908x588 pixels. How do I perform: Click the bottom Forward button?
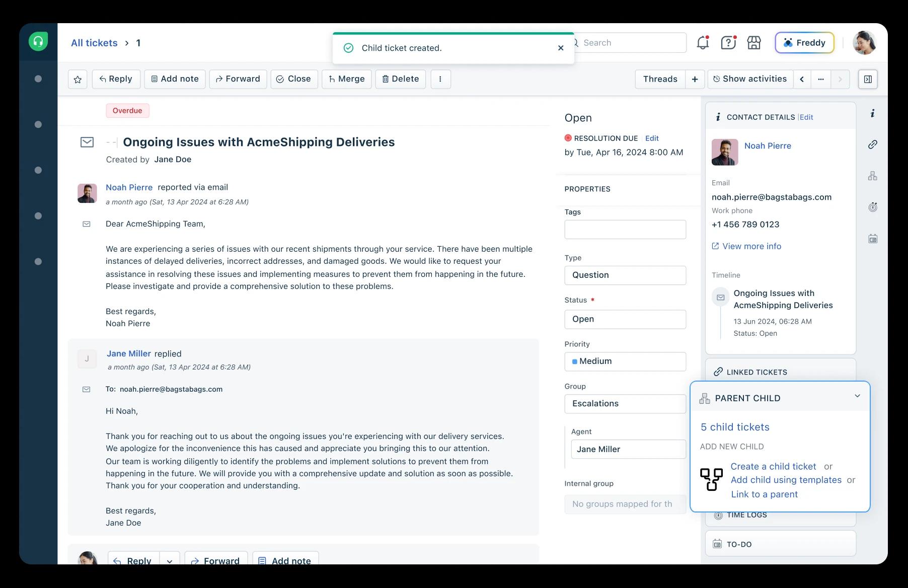tap(216, 559)
